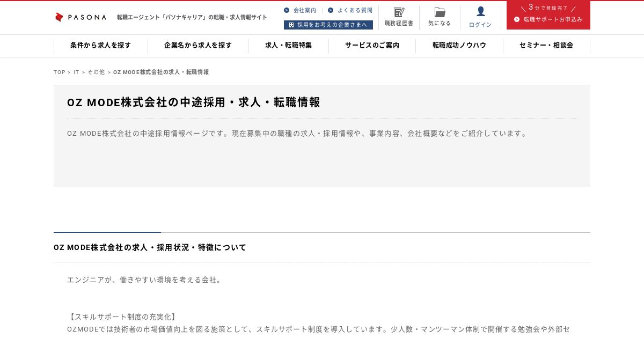Go to その他 breadcrumb link

click(96, 72)
